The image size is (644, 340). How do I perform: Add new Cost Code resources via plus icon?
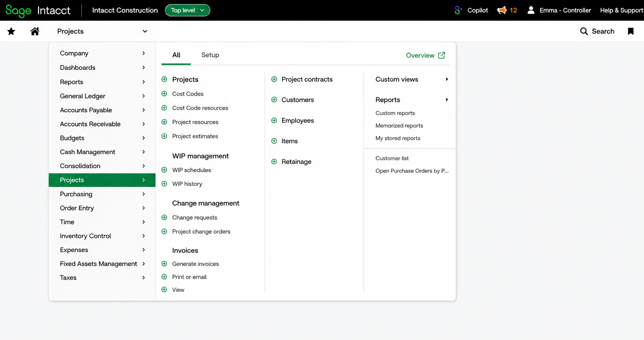[x=164, y=108]
